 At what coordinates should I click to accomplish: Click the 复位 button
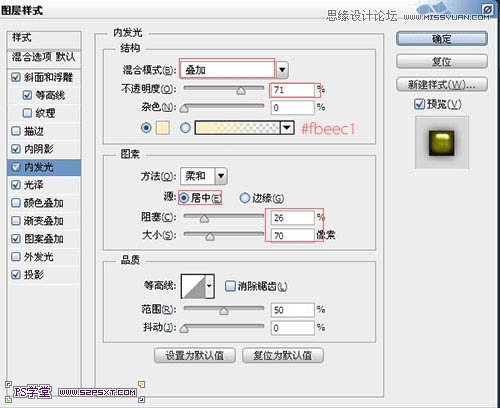442,62
